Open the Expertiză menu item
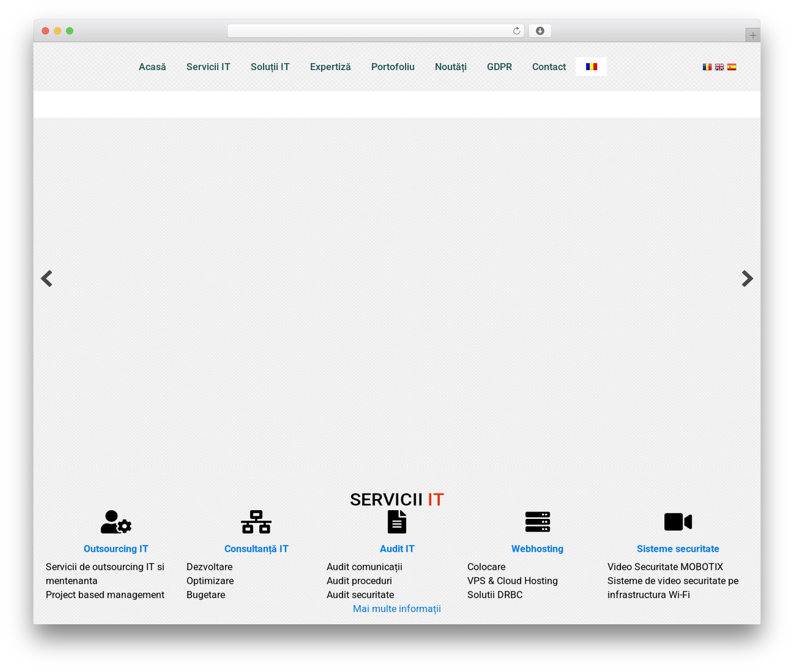794x672 pixels. pyautogui.click(x=331, y=66)
